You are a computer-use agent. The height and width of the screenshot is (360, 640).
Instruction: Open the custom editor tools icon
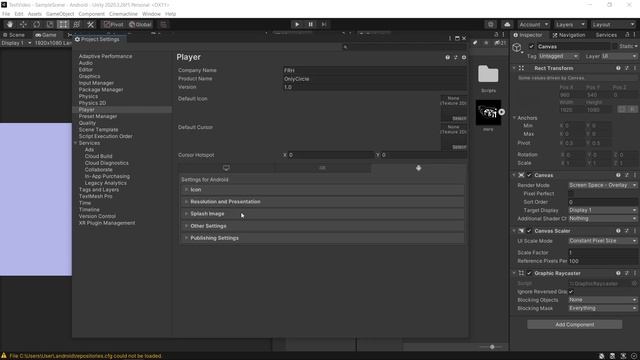click(x=90, y=24)
